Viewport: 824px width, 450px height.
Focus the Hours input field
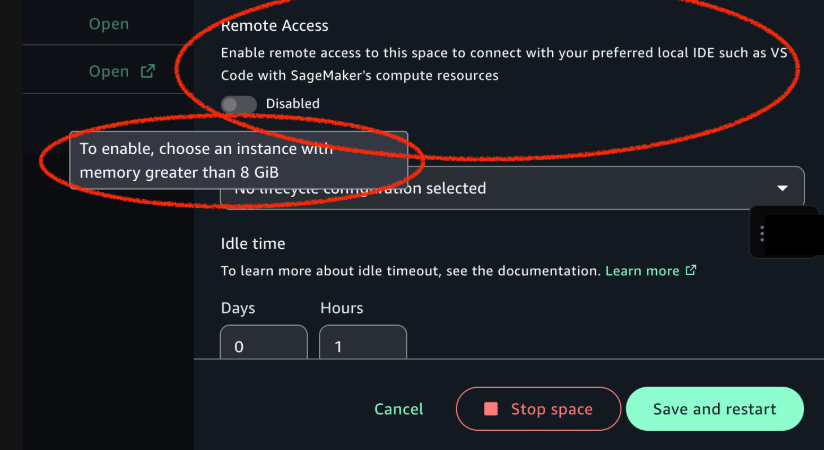click(x=362, y=346)
